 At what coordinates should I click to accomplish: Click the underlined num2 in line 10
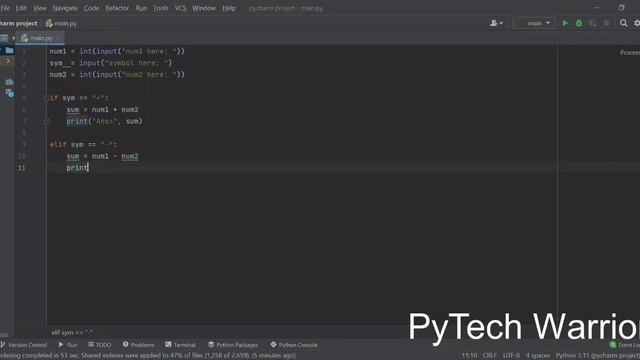[x=130, y=156]
